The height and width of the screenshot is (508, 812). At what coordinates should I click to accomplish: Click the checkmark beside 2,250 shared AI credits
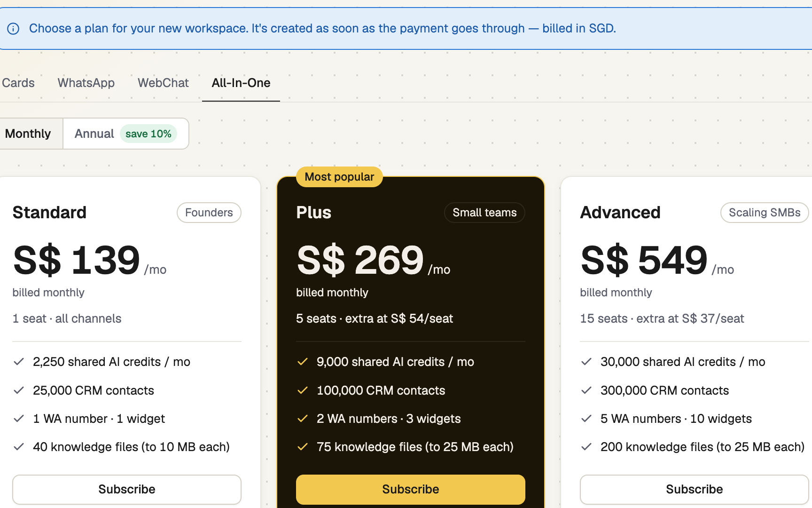click(19, 362)
